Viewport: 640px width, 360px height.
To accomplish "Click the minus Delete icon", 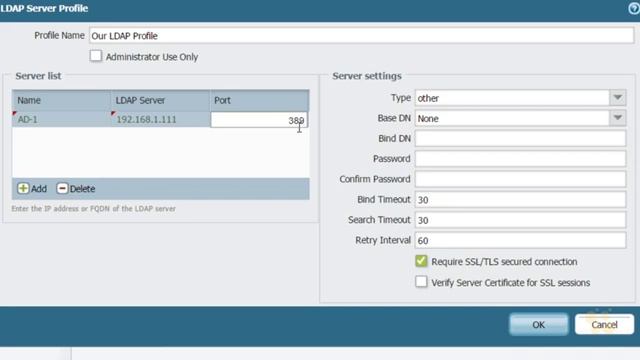I will [x=62, y=188].
